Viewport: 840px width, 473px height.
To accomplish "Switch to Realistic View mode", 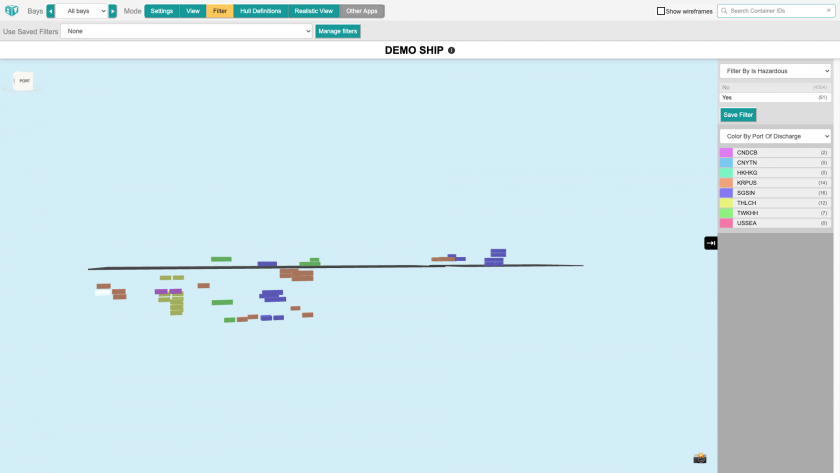I will pyautogui.click(x=313, y=11).
